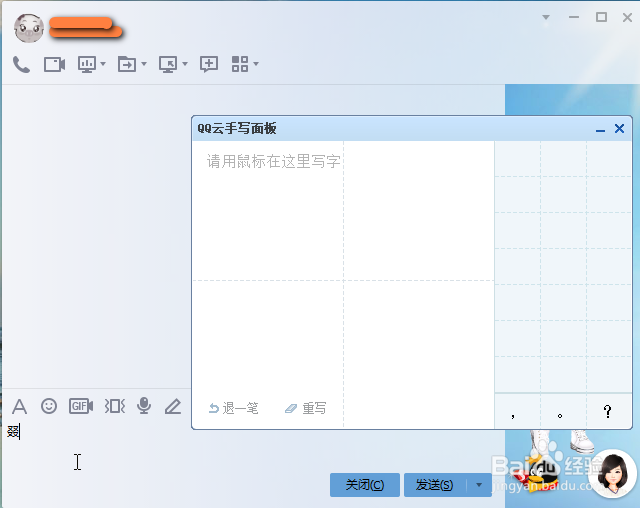Open the applications grid icon

click(240, 64)
